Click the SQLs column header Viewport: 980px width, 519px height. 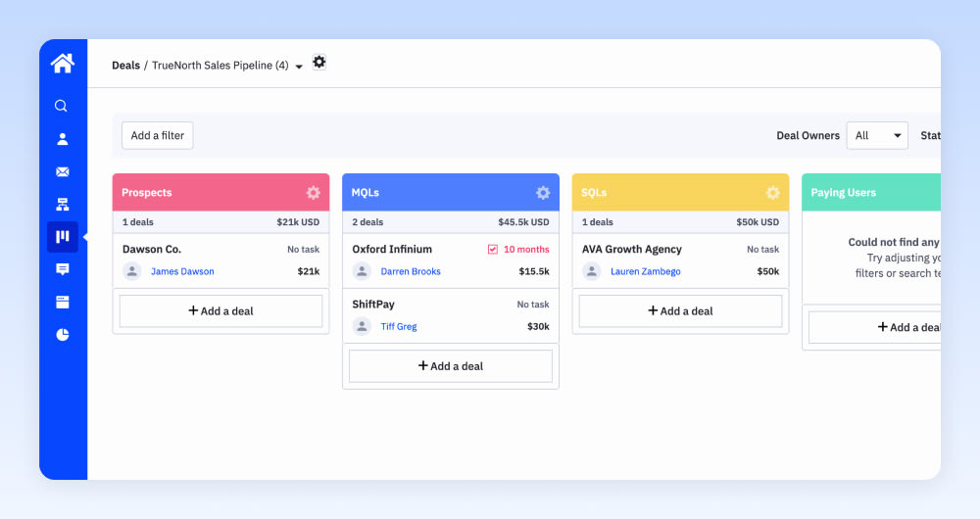coord(681,192)
